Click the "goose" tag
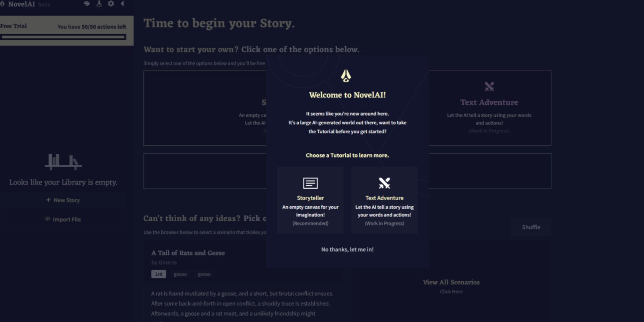This screenshot has width=644, height=322. 180,274
